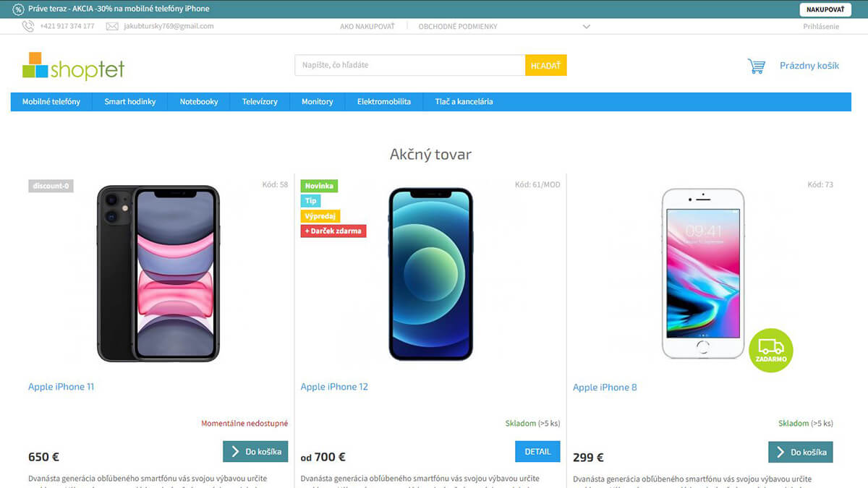Click the NAKUPOVAŤ button in promo banner
The image size is (868, 488).
[x=825, y=9]
